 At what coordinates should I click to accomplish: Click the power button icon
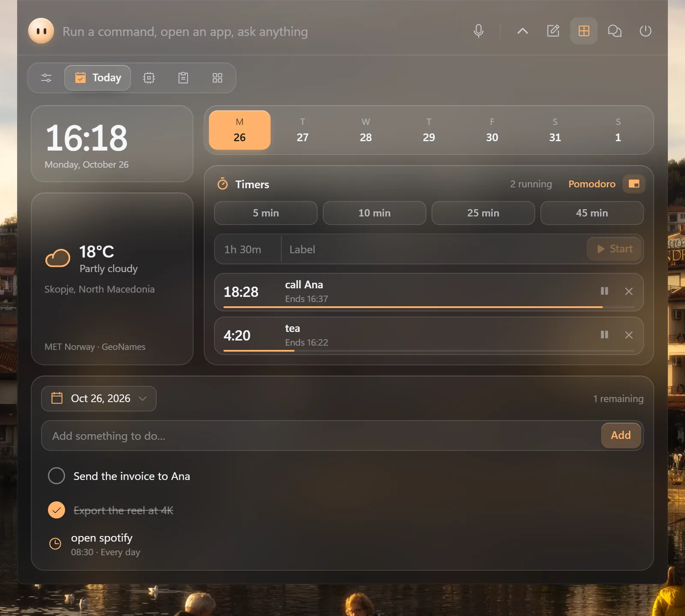click(646, 31)
